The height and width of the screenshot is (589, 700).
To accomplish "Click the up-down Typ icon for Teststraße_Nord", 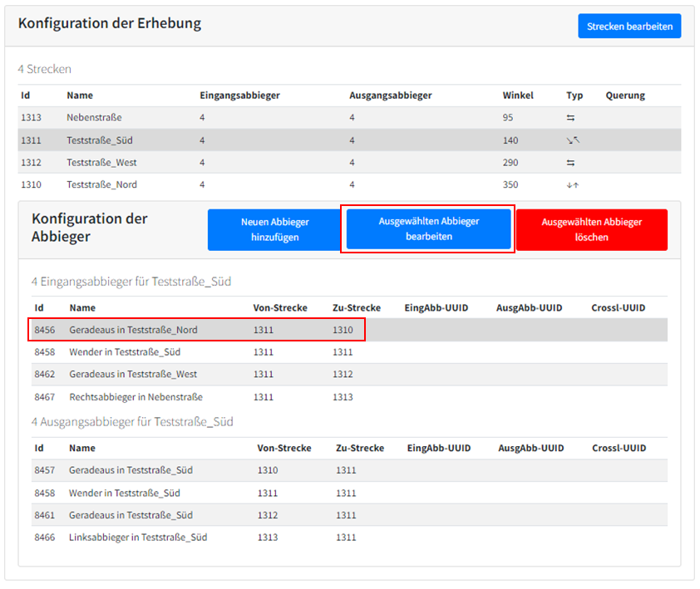I will pos(572,184).
